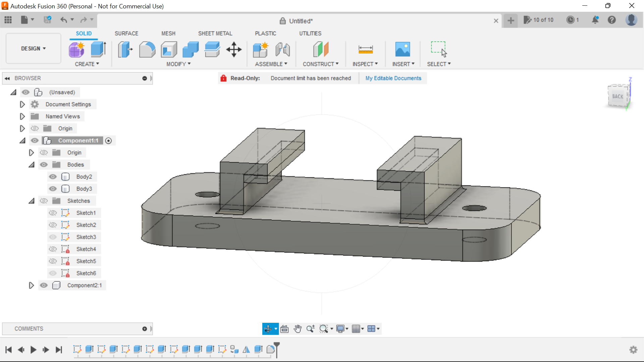This screenshot has width=644, height=362.
Task: Switch to the Sheet Metal tab
Action: pos(215,33)
